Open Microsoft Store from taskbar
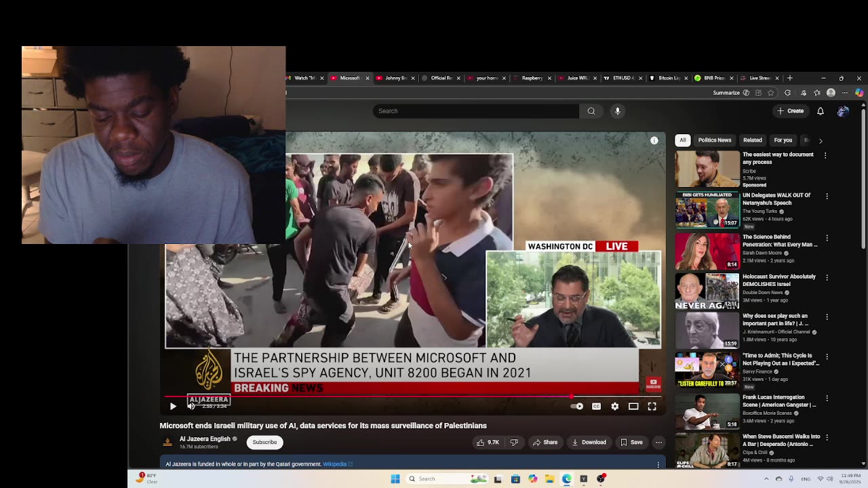Screen dimensions: 868x488 [x=515, y=479]
